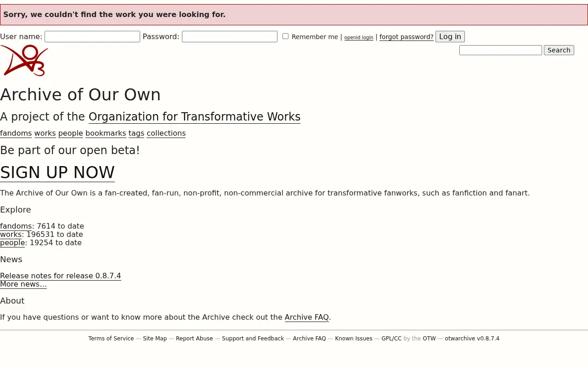
Task: Open OTW footer link
Action: pyautogui.click(x=429, y=339)
